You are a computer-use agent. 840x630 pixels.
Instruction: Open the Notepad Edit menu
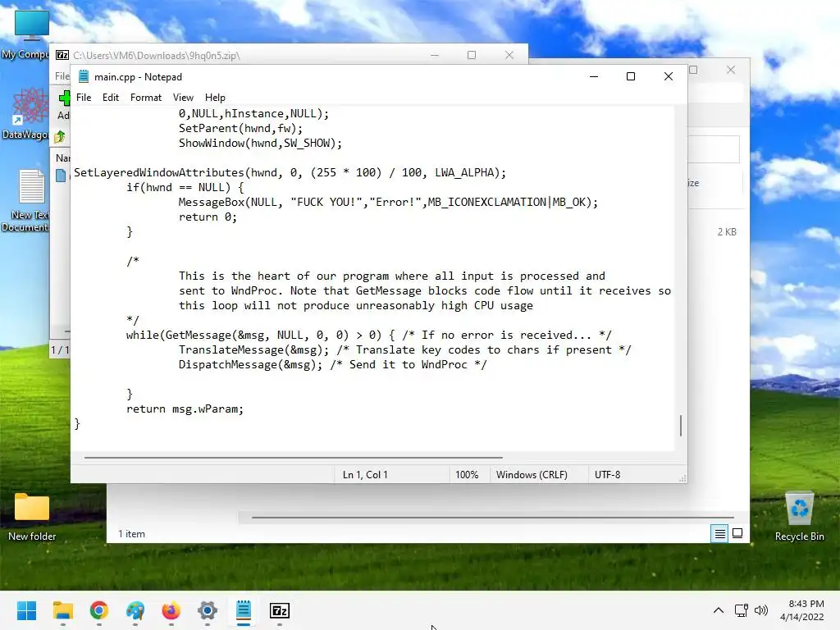click(x=111, y=98)
